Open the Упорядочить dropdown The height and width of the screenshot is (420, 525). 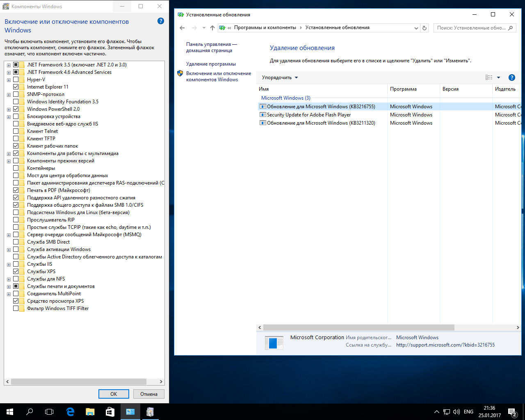[280, 78]
